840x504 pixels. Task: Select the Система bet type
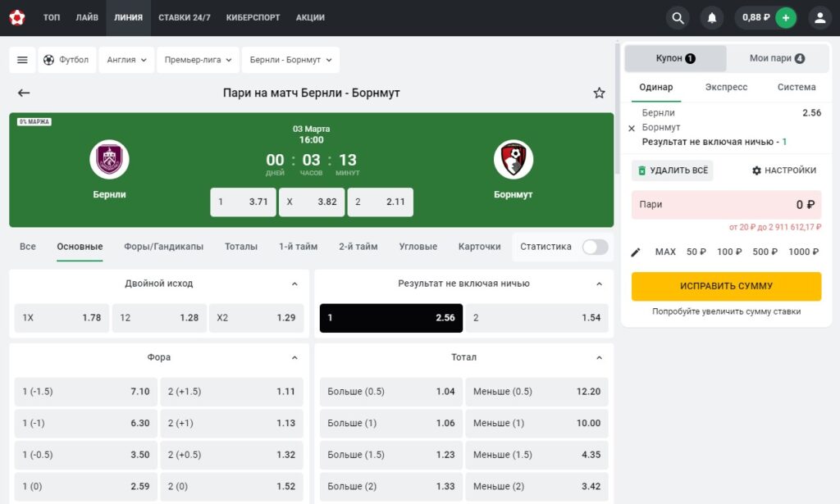pos(796,87)
